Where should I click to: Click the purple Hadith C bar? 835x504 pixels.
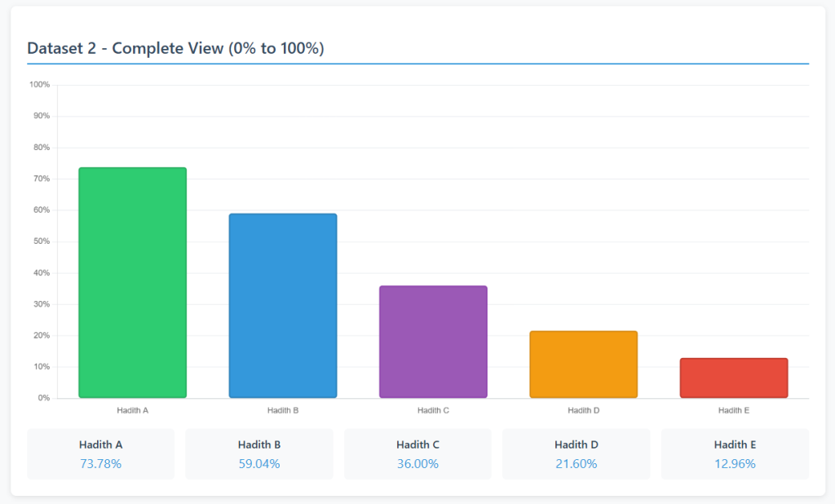pyautogui.click(x=433, y=342)
